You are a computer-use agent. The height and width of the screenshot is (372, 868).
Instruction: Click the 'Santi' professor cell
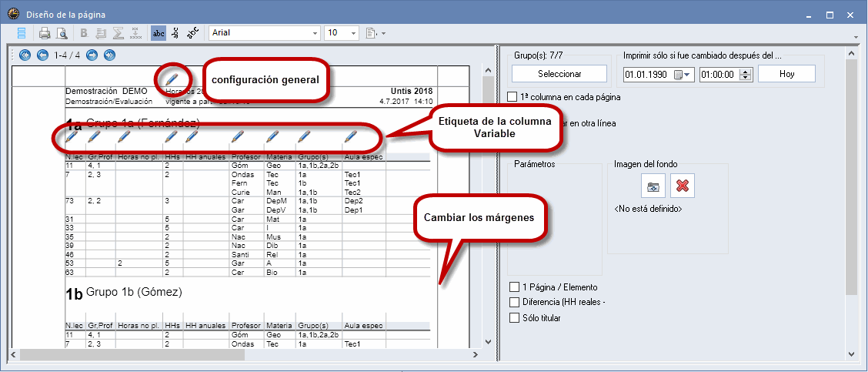click(x=241, y=254)
